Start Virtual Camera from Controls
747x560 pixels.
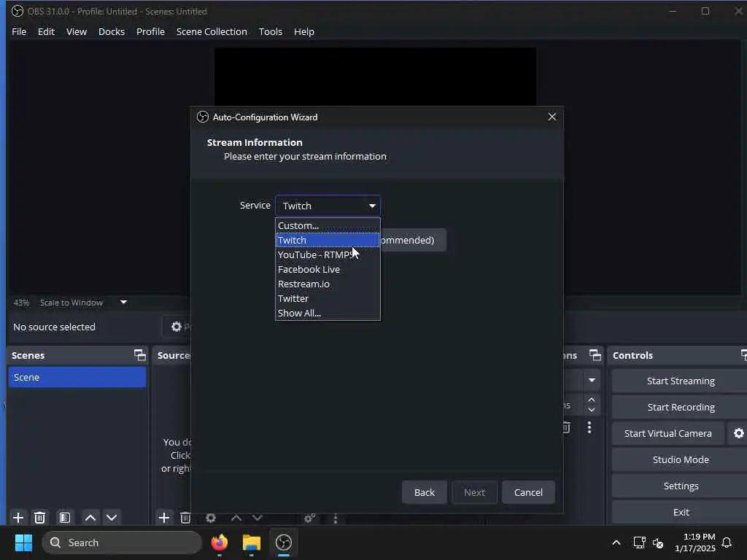pos(668,433)
